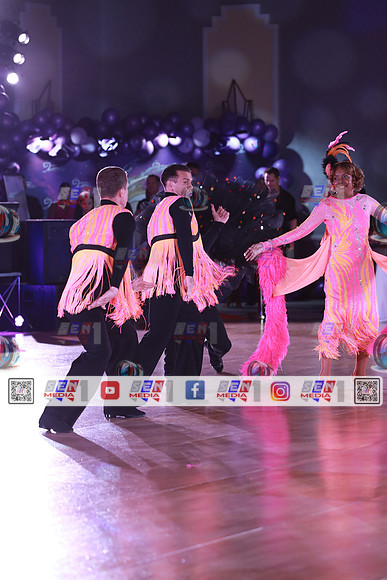The height and width of the screenshot is (580, 387).
Task: Click SEN Media logo between Facebook and Instagram icons
Action: coord(237,391)
